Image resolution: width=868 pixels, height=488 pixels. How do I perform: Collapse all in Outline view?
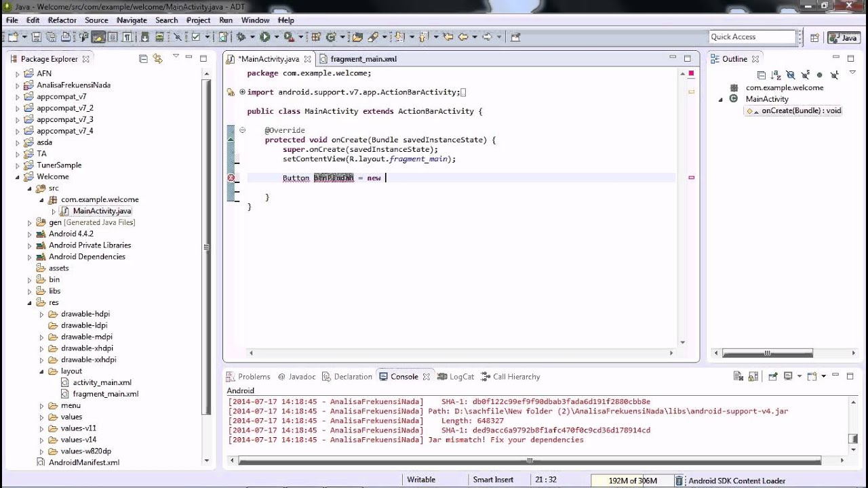coord(761,75)
